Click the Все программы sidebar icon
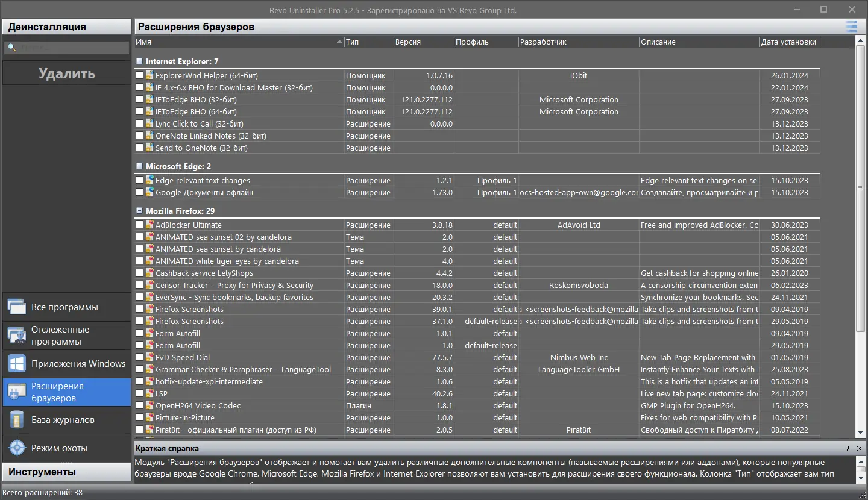This screenshot has height=500, width=868. (16, 307)
